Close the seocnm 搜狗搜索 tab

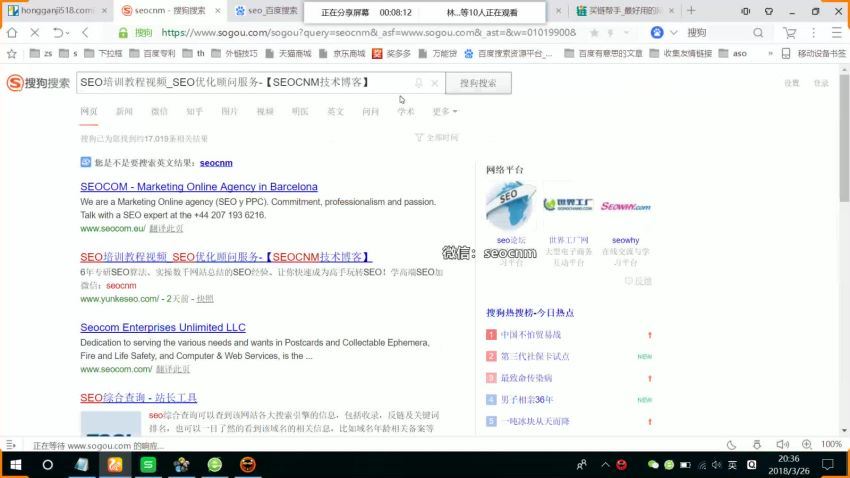218,10
